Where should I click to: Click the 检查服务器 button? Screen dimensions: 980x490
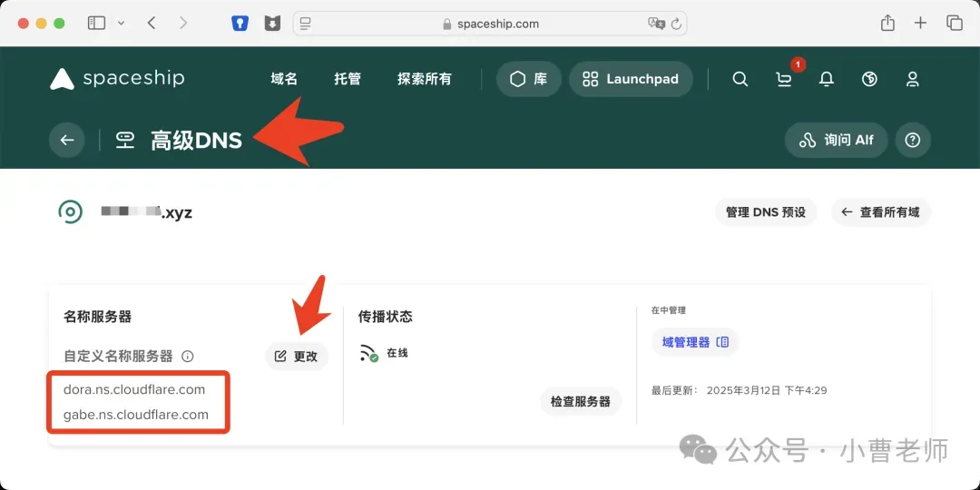[581, 401]
